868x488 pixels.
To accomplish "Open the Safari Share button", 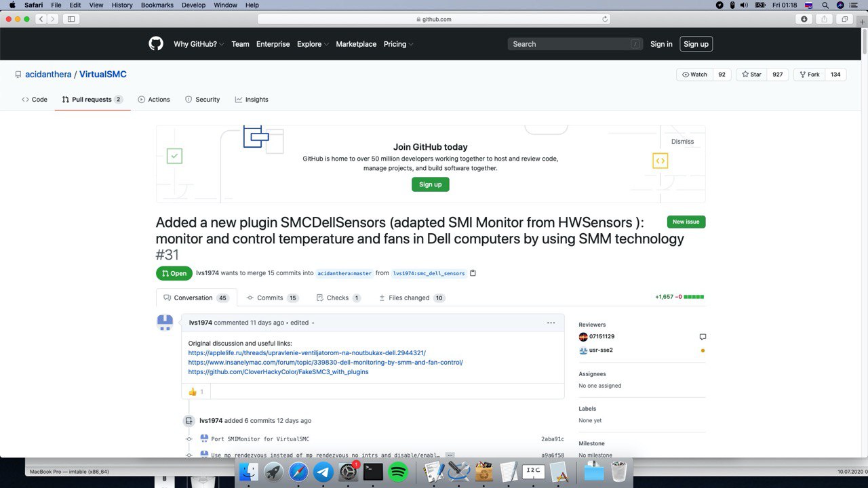I will (x=825, y=19).
